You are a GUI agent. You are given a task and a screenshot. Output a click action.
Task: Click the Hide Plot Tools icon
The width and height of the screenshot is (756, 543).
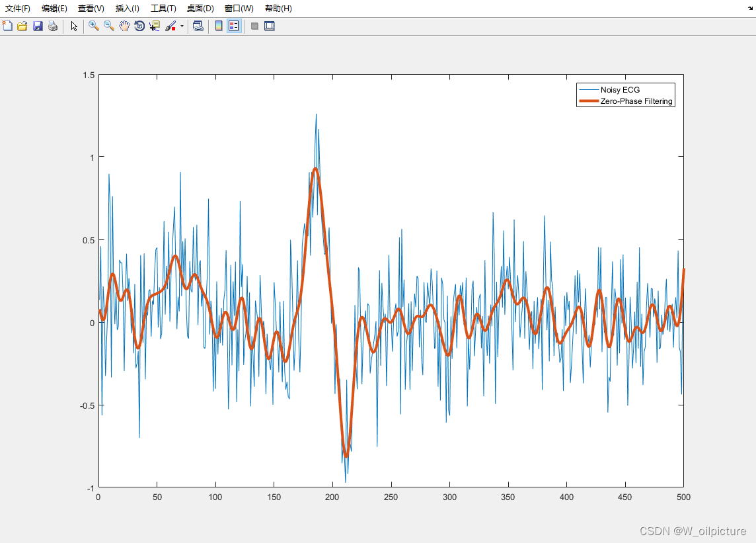click(254, 26)
